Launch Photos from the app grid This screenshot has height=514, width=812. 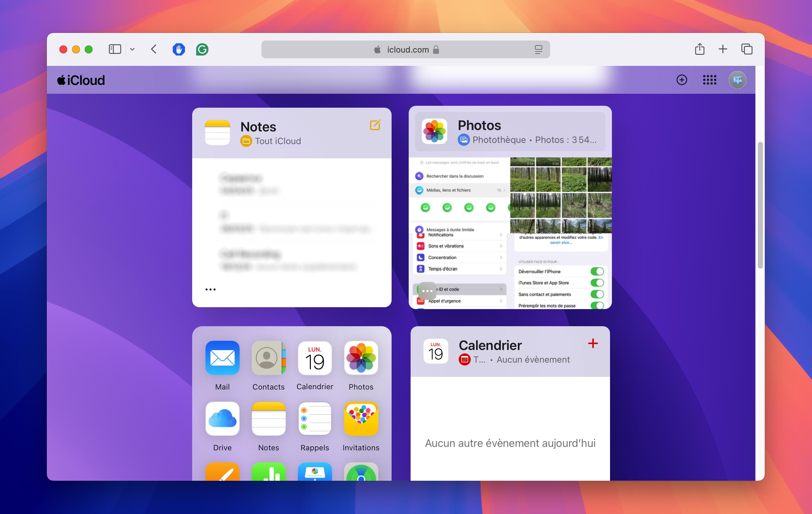pos(361,358)
